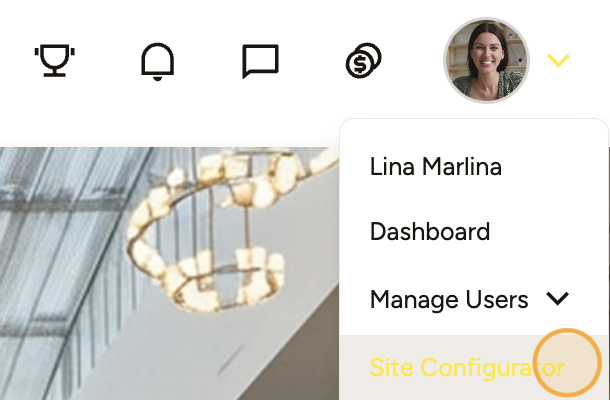610x400 pixels.
Task: Open the trophy achievements icon
Action: tap(54, 60)
